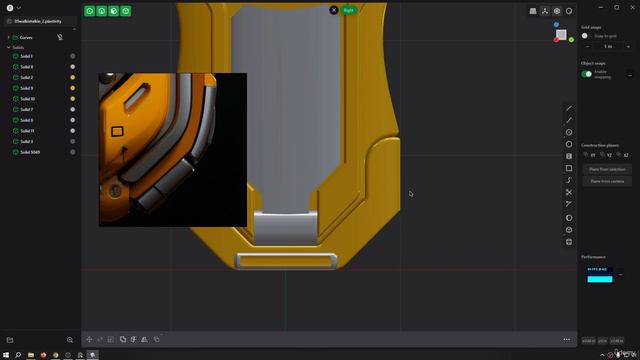Toggle visibility dot for Solid 7
Image resolution: width=640 pixels, height=360 pixels.
point(73,109)
